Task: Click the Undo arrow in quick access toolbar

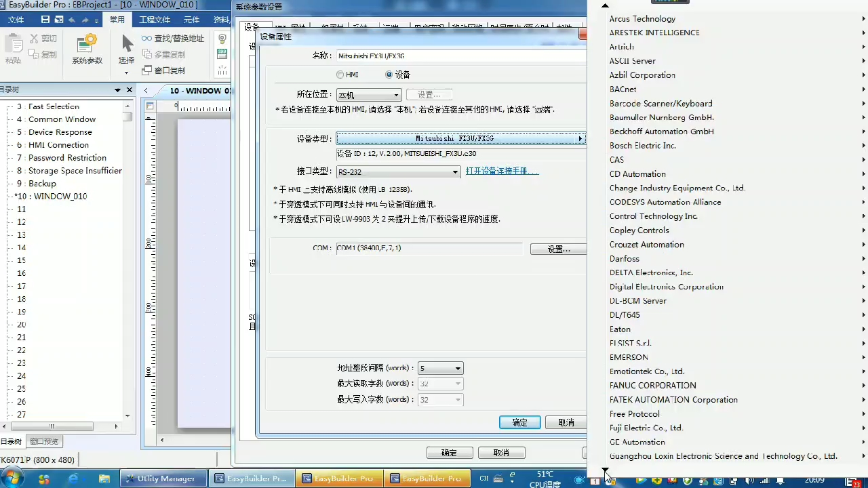Action: tap(73, 20)
